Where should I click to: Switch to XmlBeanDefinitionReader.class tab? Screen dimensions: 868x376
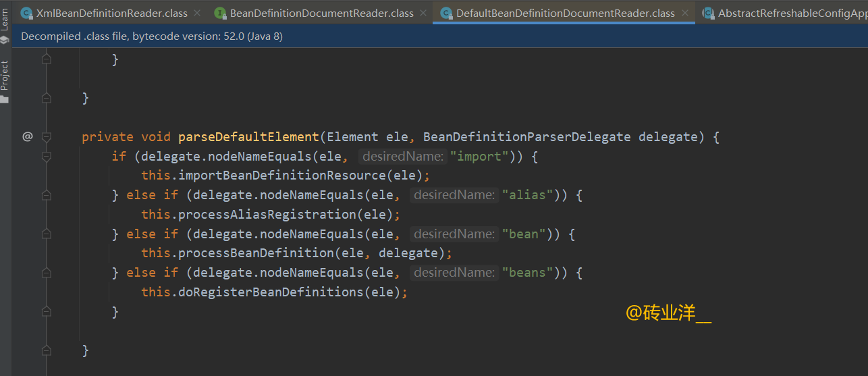[111, 13]
